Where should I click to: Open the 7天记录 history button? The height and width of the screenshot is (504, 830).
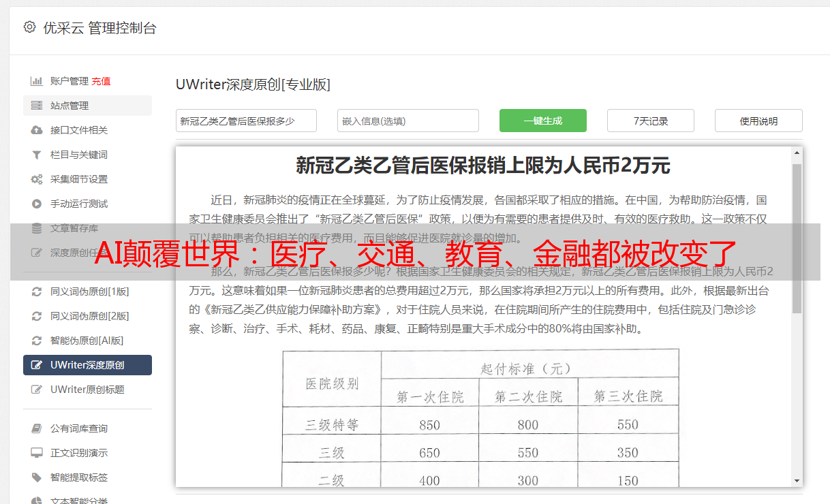point(650,121)
